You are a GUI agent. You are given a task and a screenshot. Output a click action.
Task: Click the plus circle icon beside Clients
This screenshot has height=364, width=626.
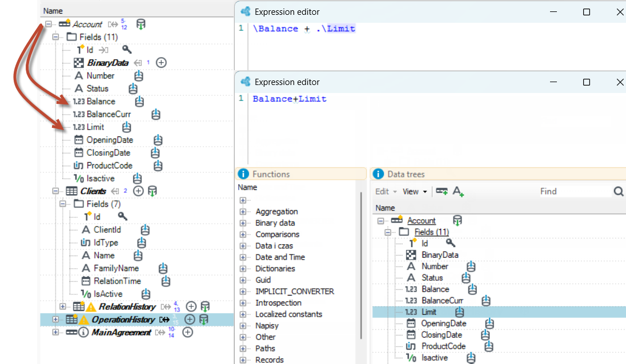[138, 191]
